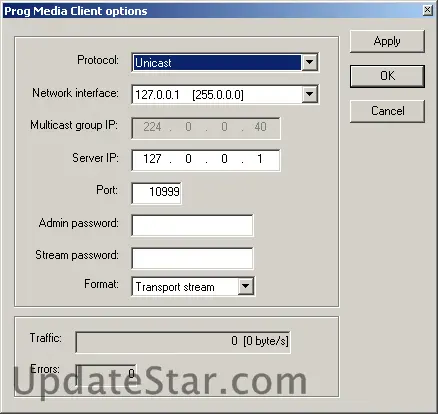This screenshot has height=414, width=438.
Task: Open the Protocol dropdown arrow
Action: coord(309,62)
